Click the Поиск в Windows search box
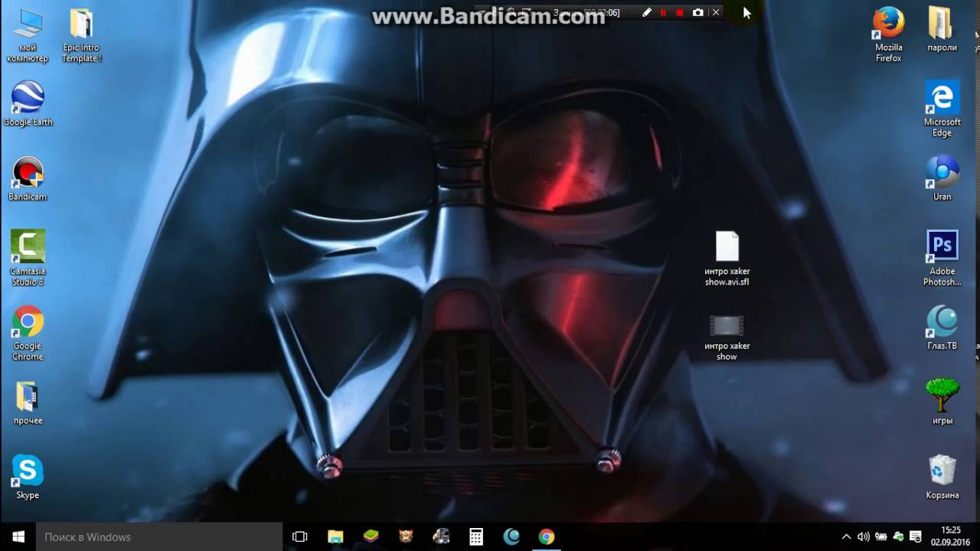 pyautogui.click(x=159, y=536)
